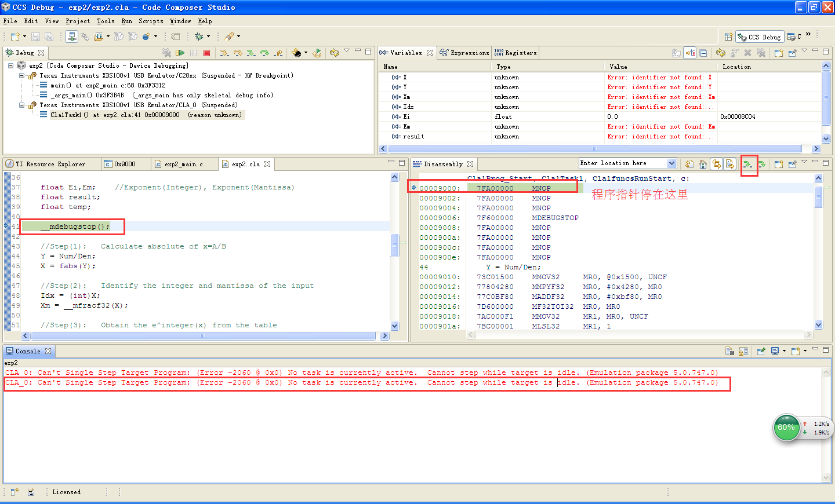The image size is (835, 504).
Task: Switch to the Registers tab
Action: (515, 53)
